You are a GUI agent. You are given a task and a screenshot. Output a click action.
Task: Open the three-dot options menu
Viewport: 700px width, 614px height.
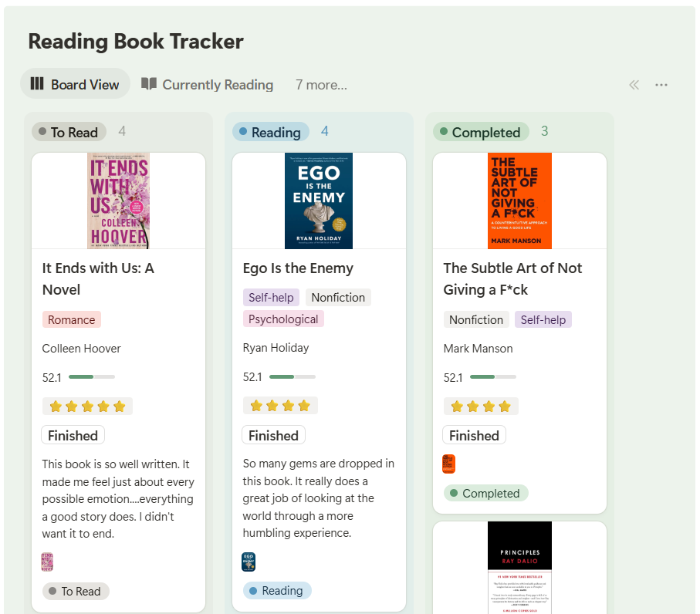(661, 85)
